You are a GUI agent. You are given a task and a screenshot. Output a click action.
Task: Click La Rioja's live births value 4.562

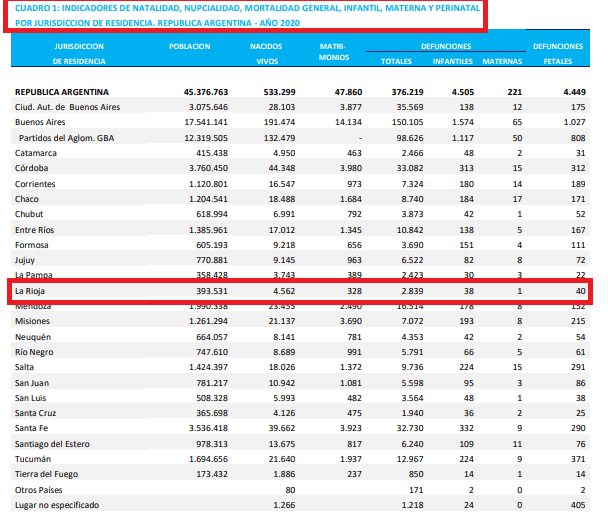point(284,291)
